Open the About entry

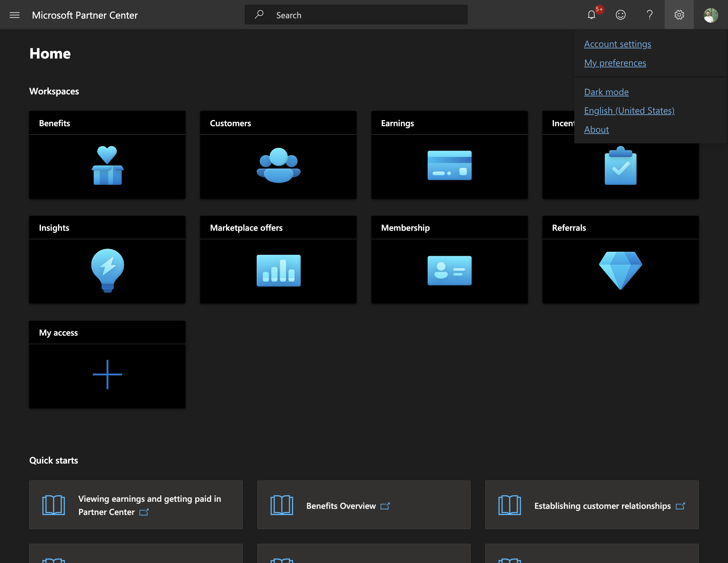596,130
